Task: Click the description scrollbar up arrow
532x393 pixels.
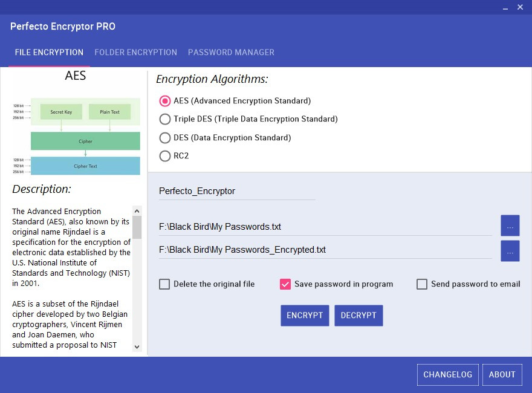Action: point(137,211)
